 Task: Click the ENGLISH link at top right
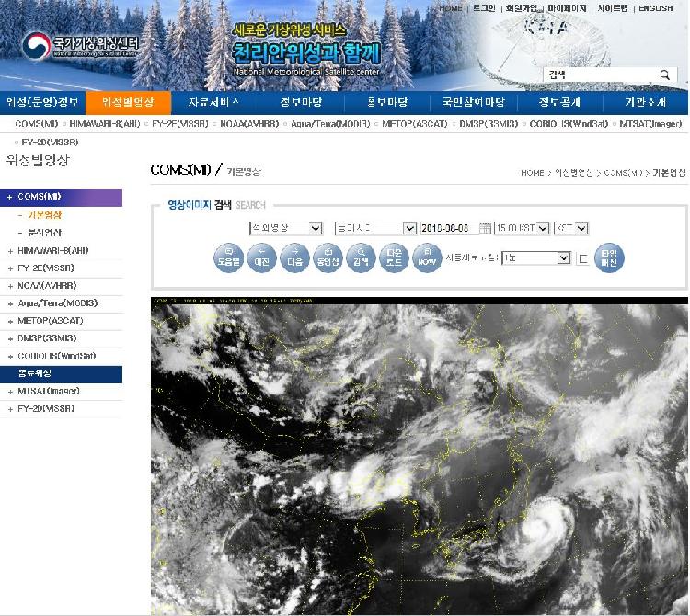click(x=655, y=8)
